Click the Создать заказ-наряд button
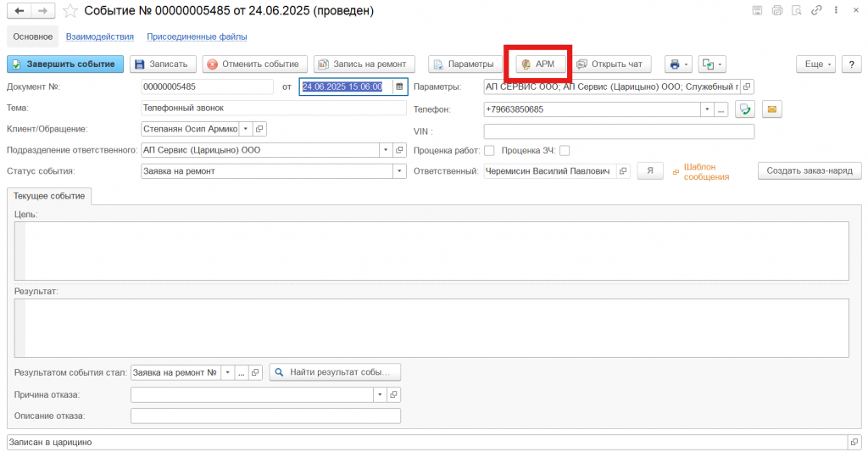 [x=809, y=171]
